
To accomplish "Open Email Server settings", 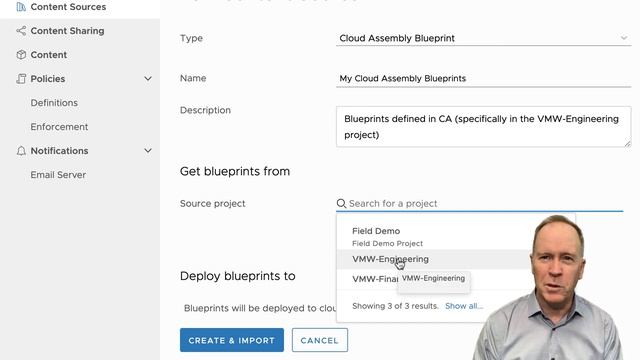I will pos(58,175).
